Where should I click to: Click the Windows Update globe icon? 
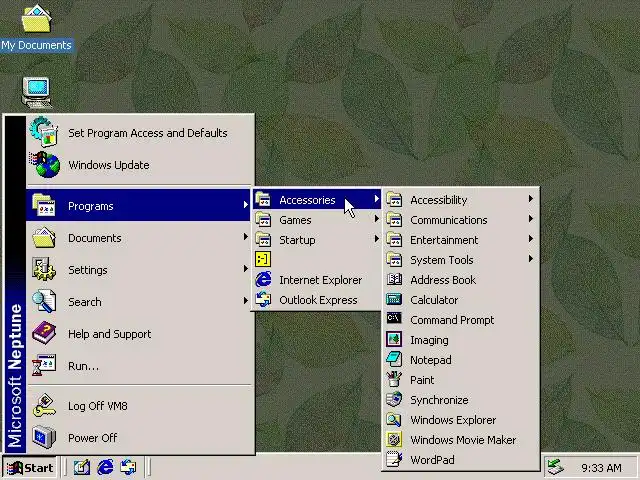[45, 164]
